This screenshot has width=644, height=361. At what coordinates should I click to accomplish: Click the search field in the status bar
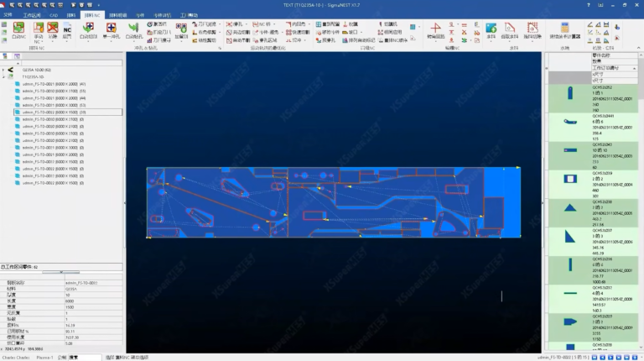click(84, 358)
